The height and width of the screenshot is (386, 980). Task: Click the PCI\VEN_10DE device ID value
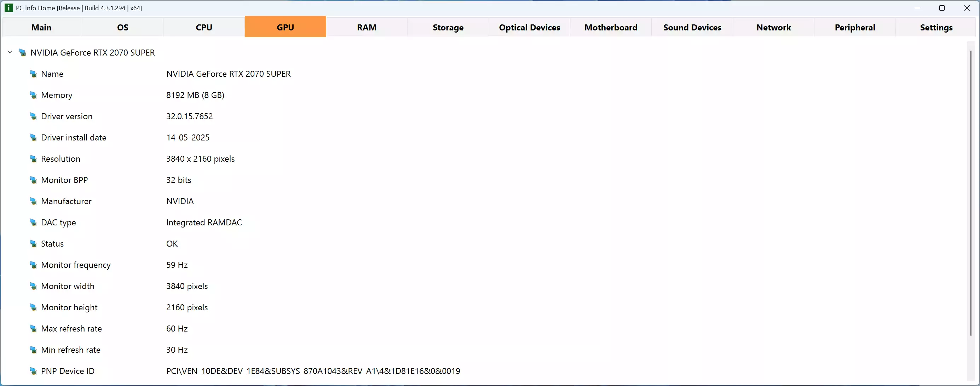point(313,371)
